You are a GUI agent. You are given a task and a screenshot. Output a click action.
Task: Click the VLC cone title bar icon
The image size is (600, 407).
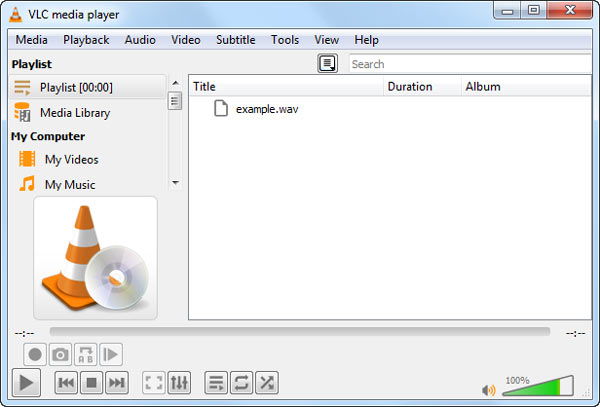(15, 15)
